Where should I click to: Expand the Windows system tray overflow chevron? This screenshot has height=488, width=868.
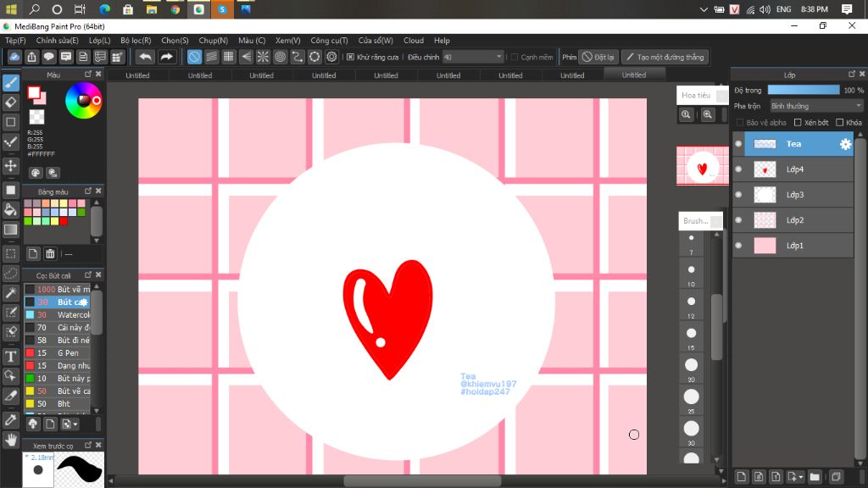click(x=704, y=9)
